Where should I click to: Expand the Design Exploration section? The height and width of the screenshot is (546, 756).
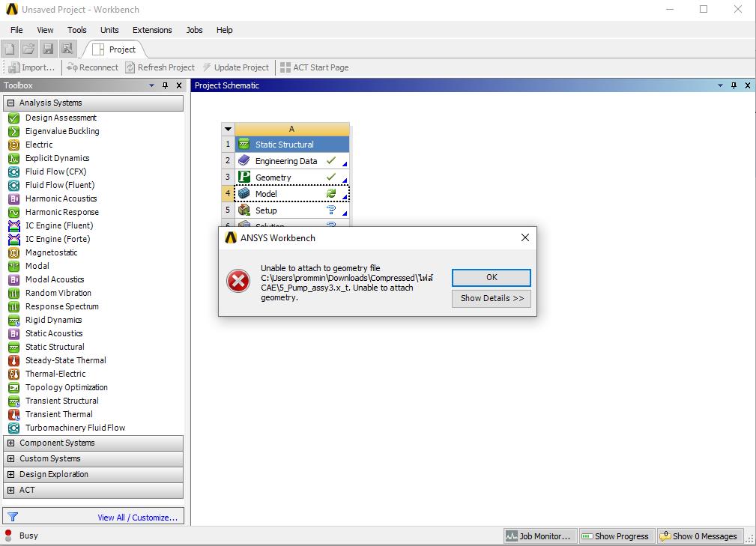[x=10, y=474]
